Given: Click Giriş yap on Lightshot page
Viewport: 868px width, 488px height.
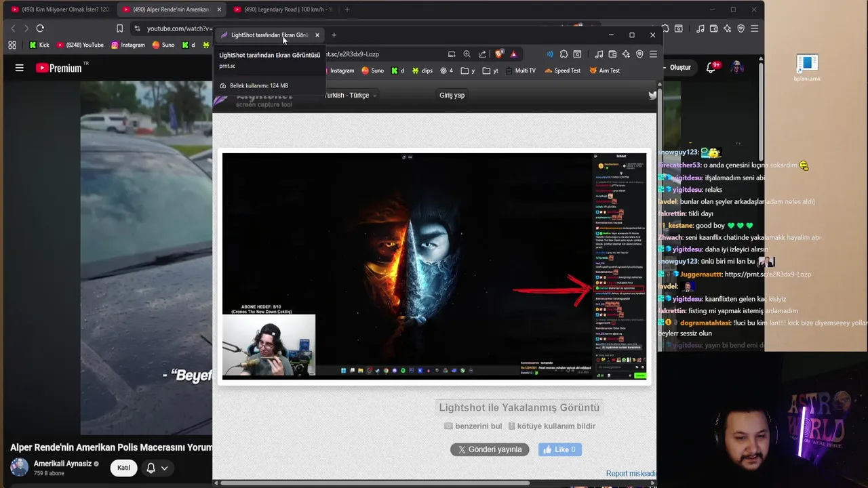Looking at the screenshot, I should coord(452,96).
